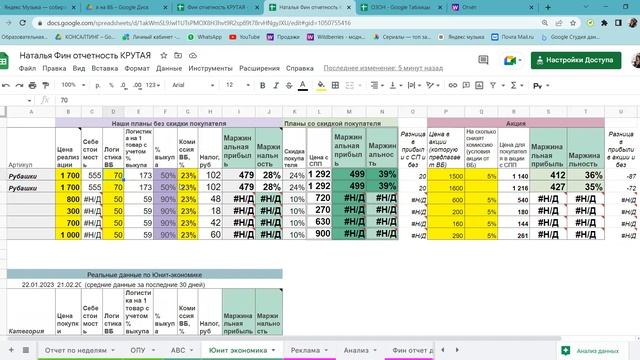This screenshot has width=640, height=360.
Task: Start a Google Meet call
Action: [510, 60]
